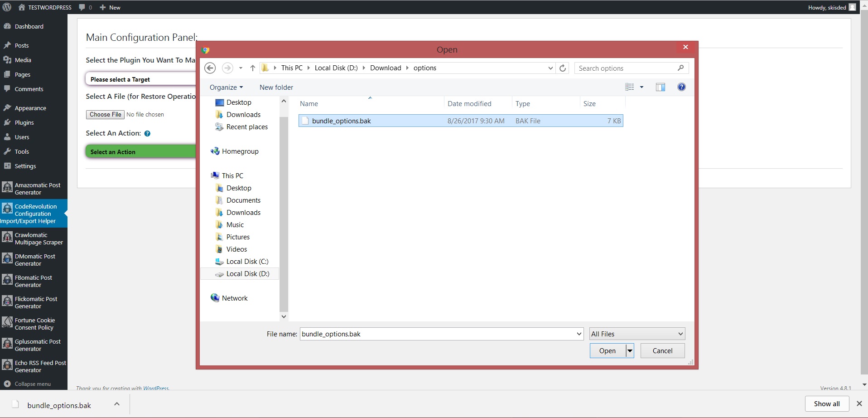Open the Select an Action dropdown
This screenshot has height=418, width=868.
point(140,151)
